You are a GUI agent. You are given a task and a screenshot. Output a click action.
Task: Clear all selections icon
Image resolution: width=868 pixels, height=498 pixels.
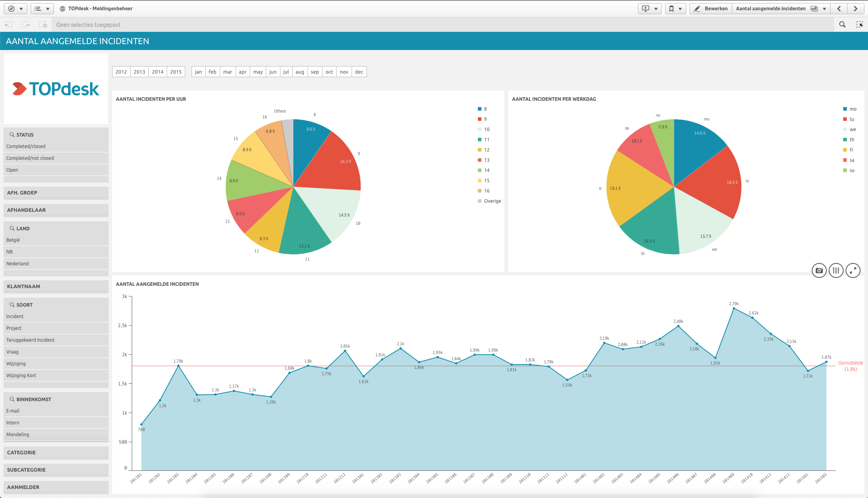click(x=43, y=25)
